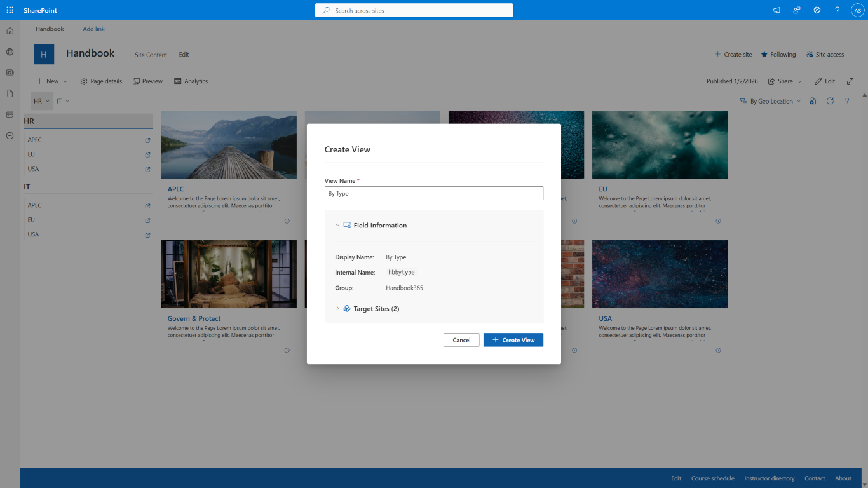Screen dimensions: 868x488
Task: Select the globe My Sites icon in sidebar
Action: click(x=10, y=52)
